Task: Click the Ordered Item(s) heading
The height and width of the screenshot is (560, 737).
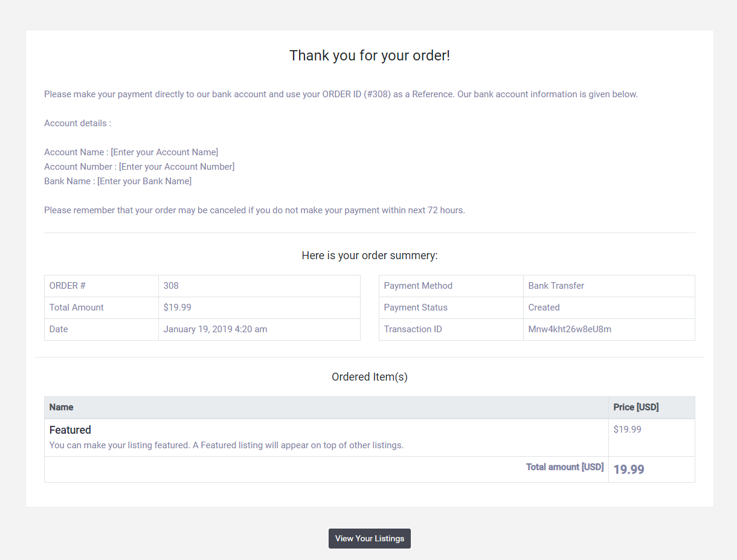Action: (x=370, y=377)
